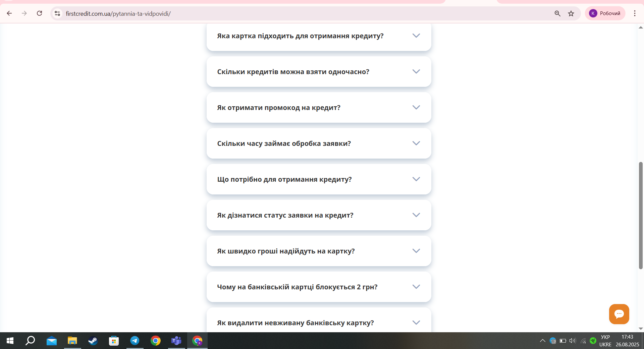Open the orange chat widget
The height and width of the screenshot is (349, 644).
point(619,314)
